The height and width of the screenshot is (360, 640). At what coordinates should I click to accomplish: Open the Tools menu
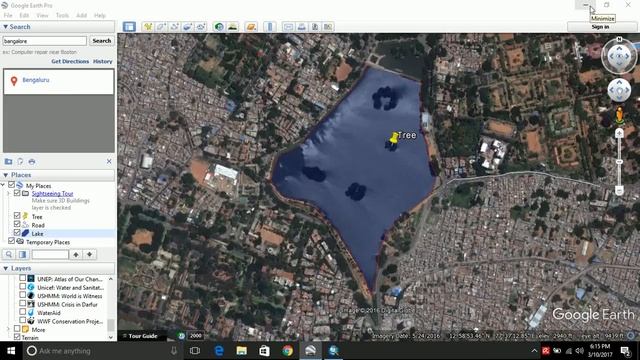[x=62, y=16]
